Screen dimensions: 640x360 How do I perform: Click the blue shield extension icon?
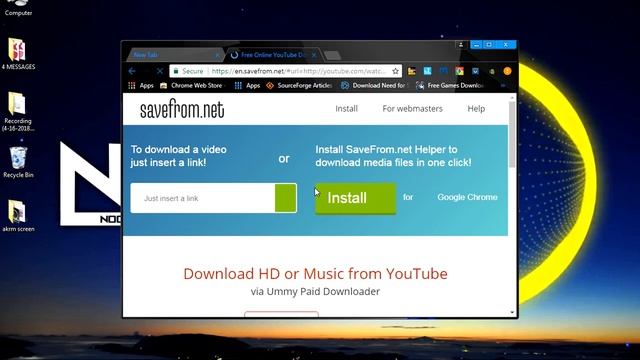(476, 71)
